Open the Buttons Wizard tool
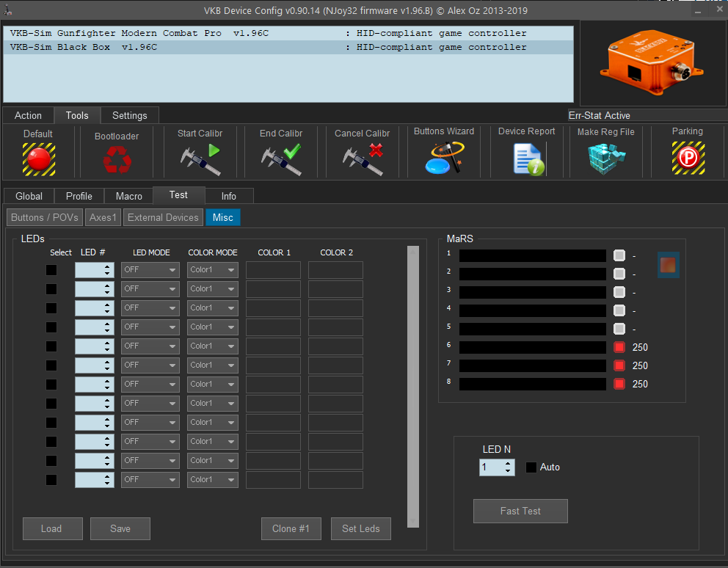Screen dimensions: 728x568 (444, 158)
